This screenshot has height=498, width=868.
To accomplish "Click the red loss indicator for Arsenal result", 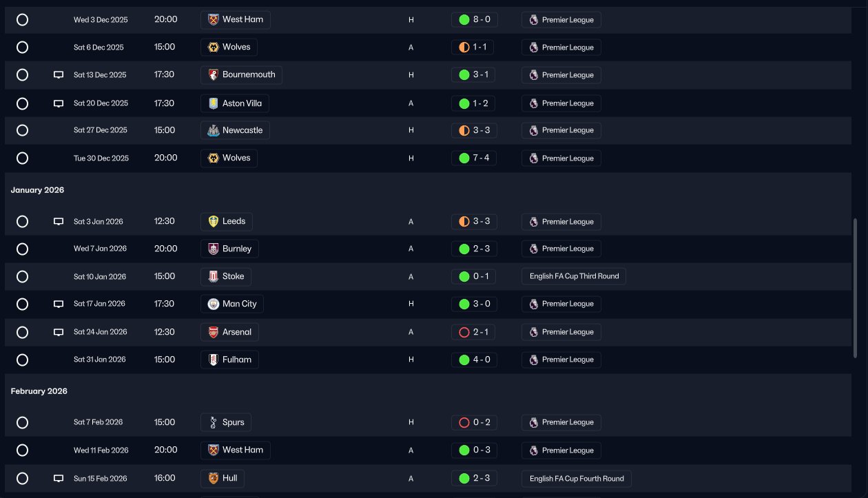I will pyautogui.click(x=464, y=332).
